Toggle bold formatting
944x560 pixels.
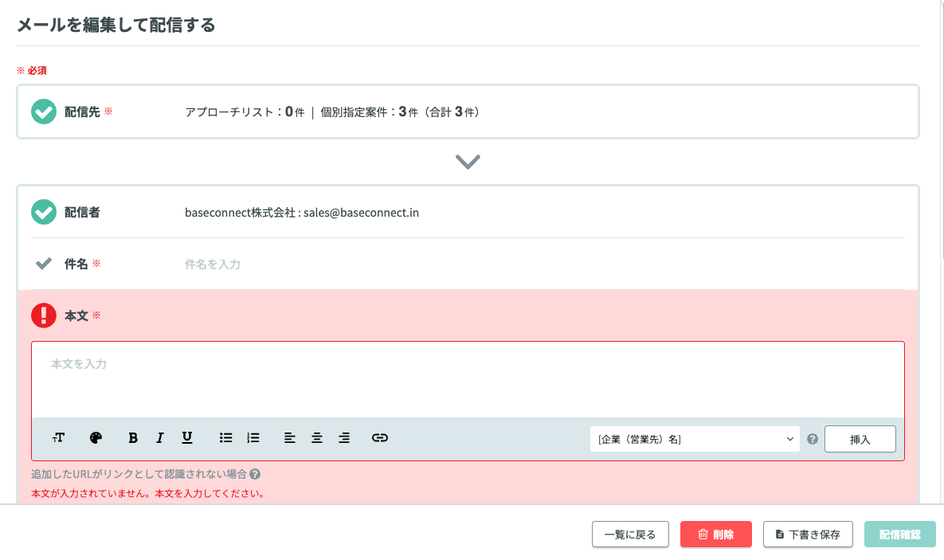point(133,438)
